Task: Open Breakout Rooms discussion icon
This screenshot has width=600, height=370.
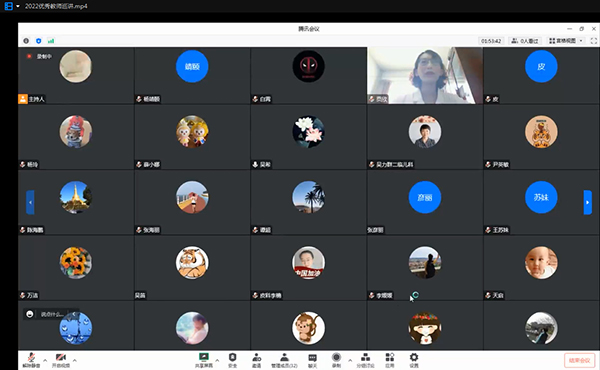Action: coord(365,360)
